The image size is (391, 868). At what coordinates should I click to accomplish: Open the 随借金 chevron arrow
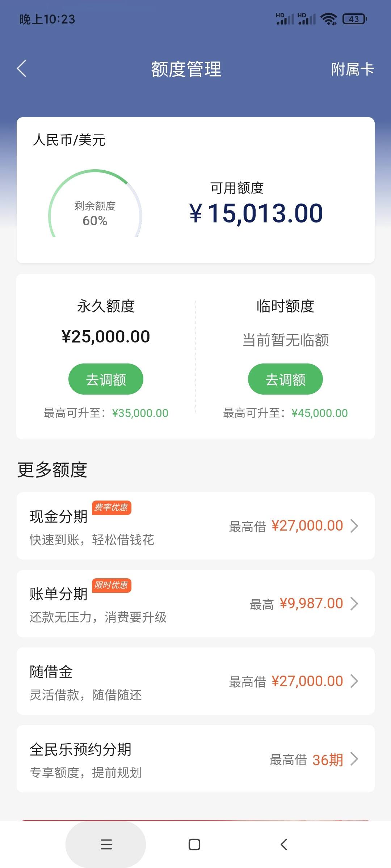354,681
